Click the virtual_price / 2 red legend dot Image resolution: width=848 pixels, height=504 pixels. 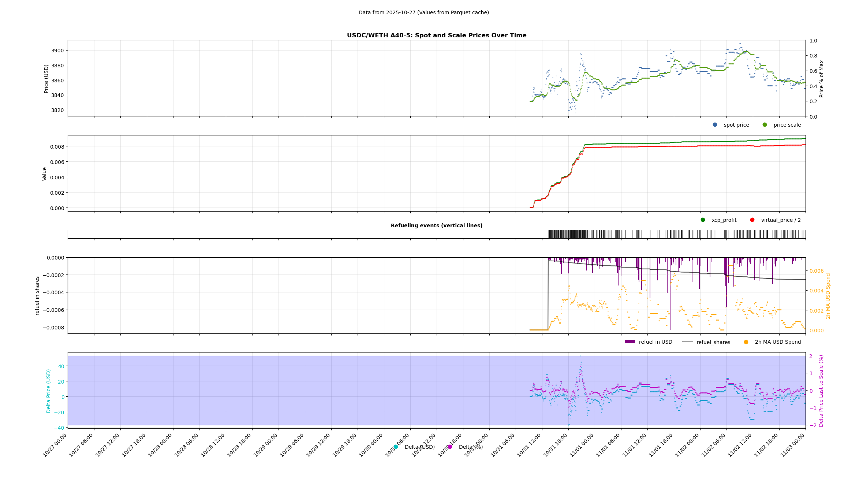(x=752, y=220)
